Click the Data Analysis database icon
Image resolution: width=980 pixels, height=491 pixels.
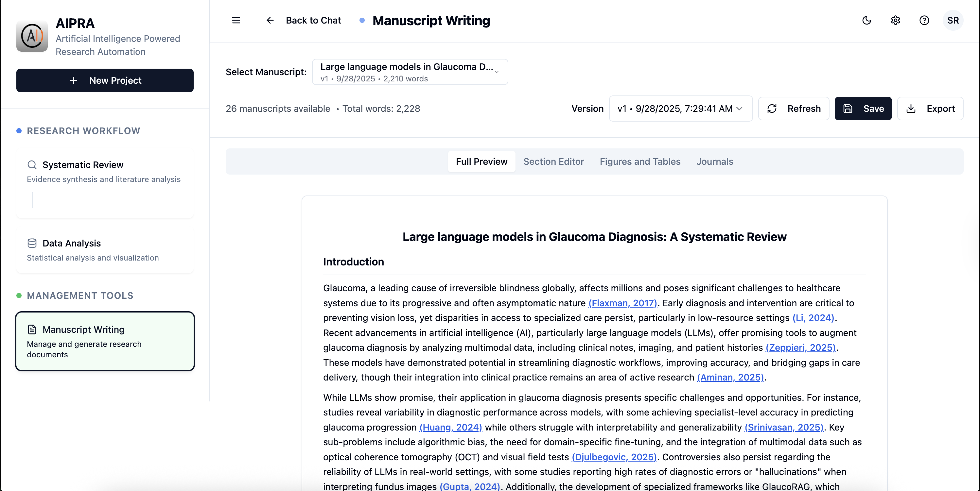(x=32, y=243)
